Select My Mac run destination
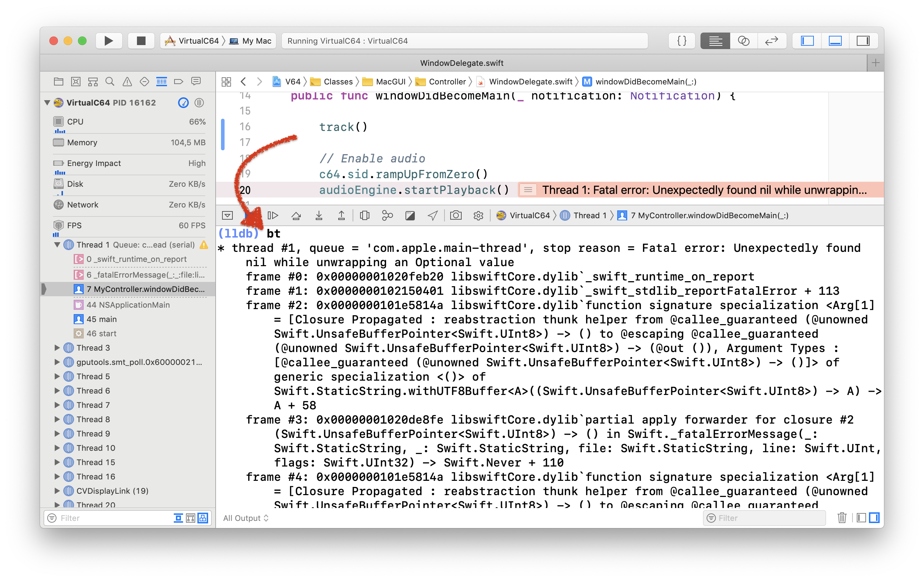 point(251,41)
